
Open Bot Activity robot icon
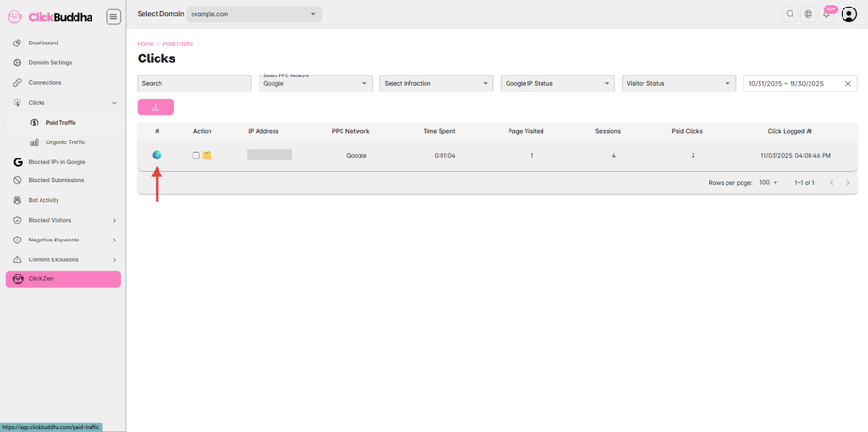click(17, 200)
